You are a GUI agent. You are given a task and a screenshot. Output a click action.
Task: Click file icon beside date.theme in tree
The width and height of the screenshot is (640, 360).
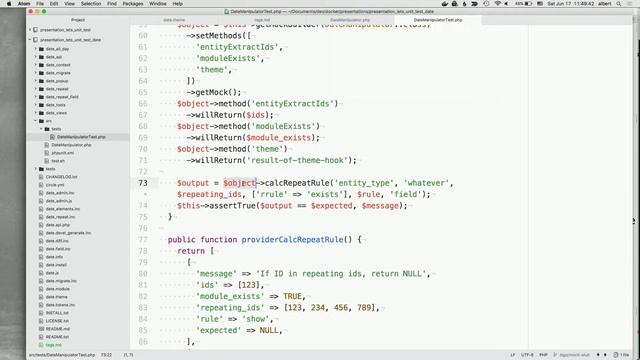(x=41, y=297)
